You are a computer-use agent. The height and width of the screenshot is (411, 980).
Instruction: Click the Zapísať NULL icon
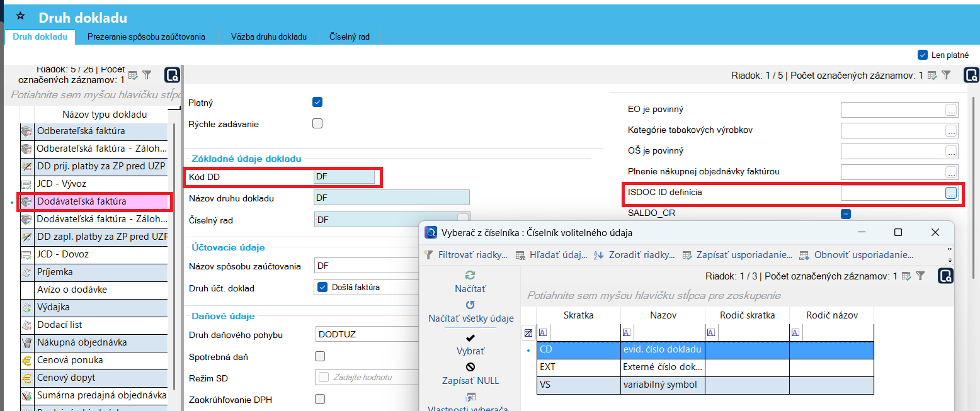[x=470, y=368]
